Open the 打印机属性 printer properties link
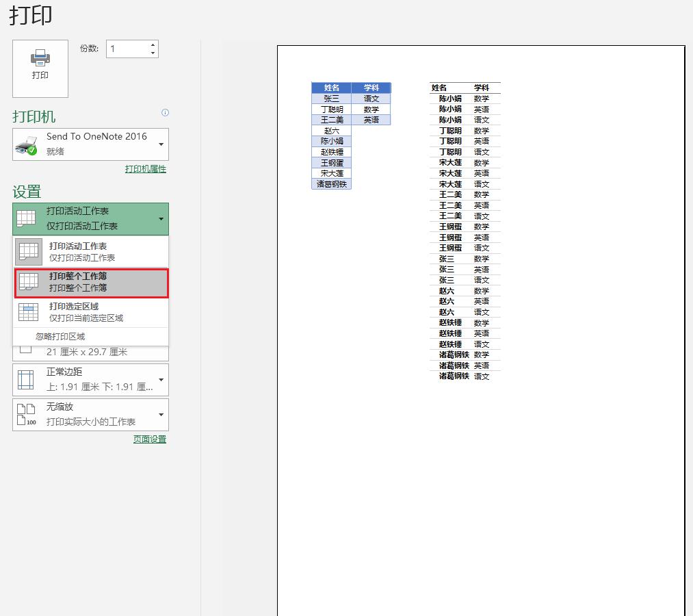The image size is (693, 616). pos(146,169)
